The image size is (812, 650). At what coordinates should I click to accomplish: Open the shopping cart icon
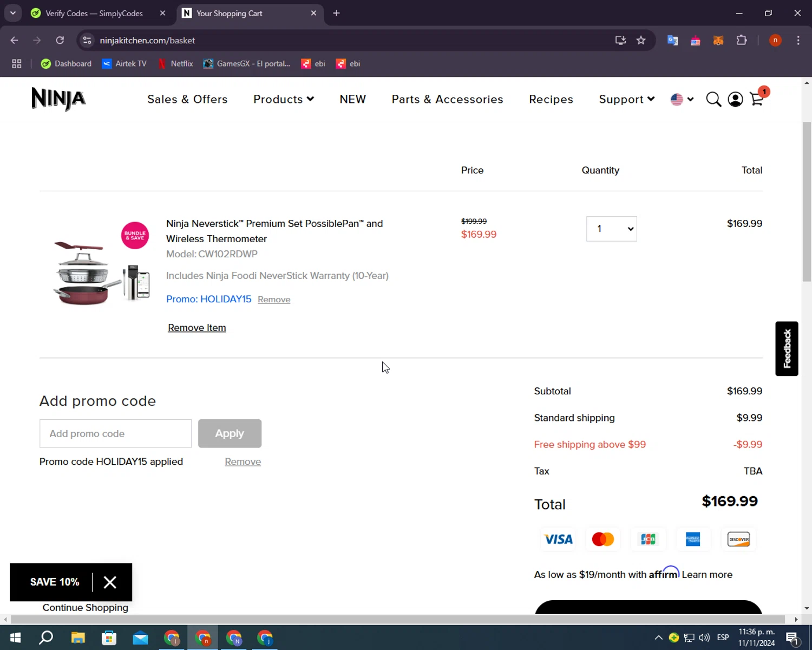click(757, 99)
